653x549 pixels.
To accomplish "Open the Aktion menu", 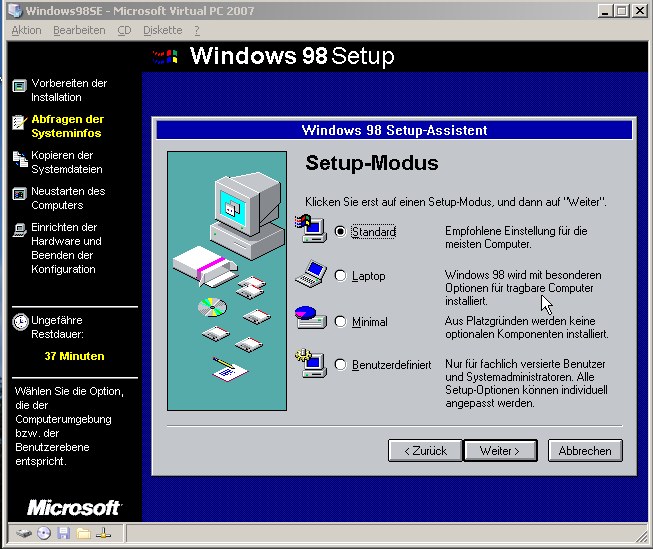I will click(26, 30).
